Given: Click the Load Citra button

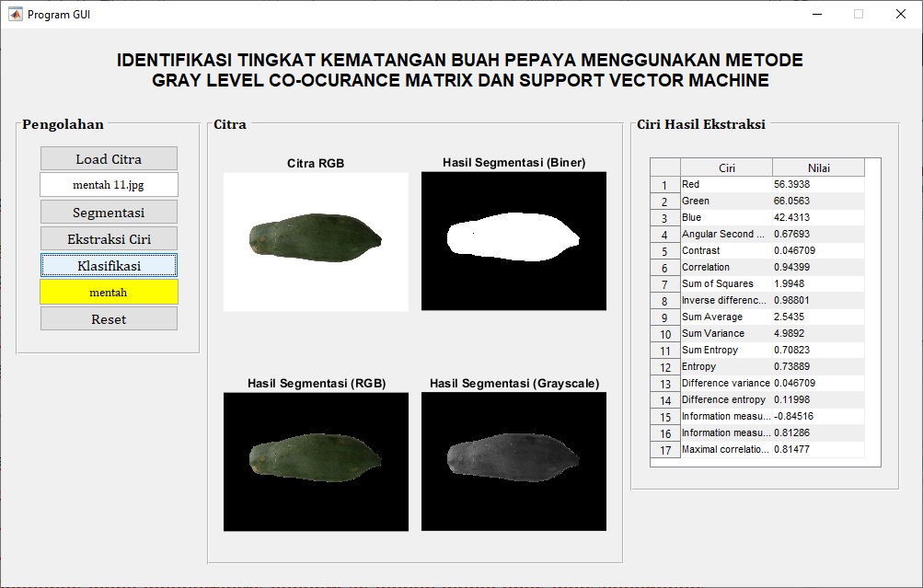Looking at the screenshot, I should point(109,158).
